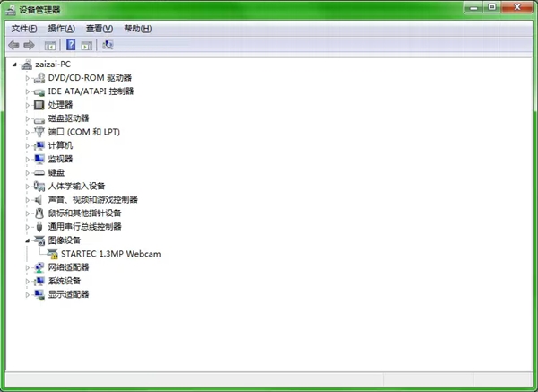Click the action pane toolbar icon
This screenshot has height=392, width=538.
[x=87, y=45]
